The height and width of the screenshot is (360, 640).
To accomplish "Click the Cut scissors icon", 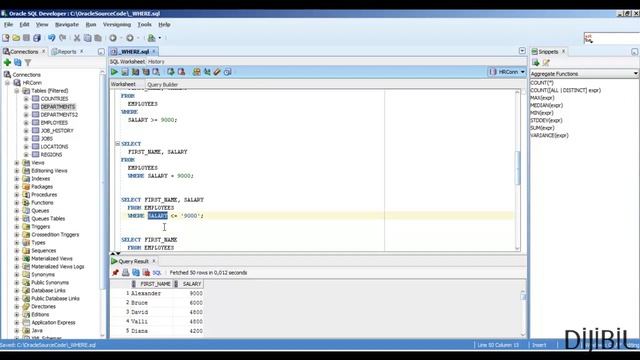I will tap(77, 38).
